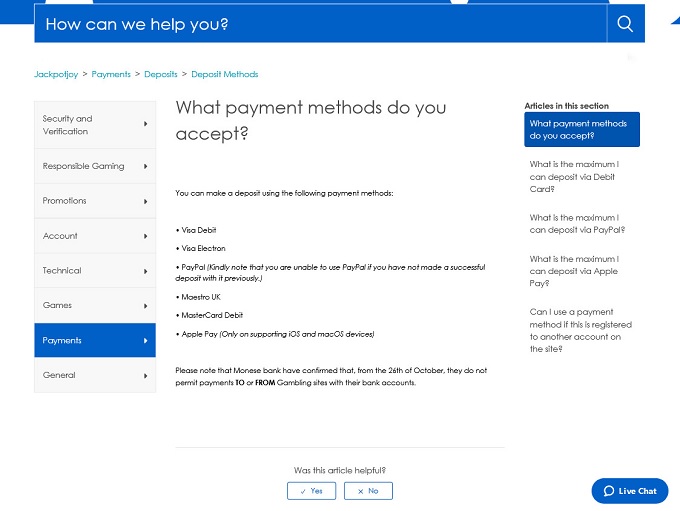Open Deposit Methods breadcrumb link
This screenshot has width=680, height=511.
tap(224, 74)
